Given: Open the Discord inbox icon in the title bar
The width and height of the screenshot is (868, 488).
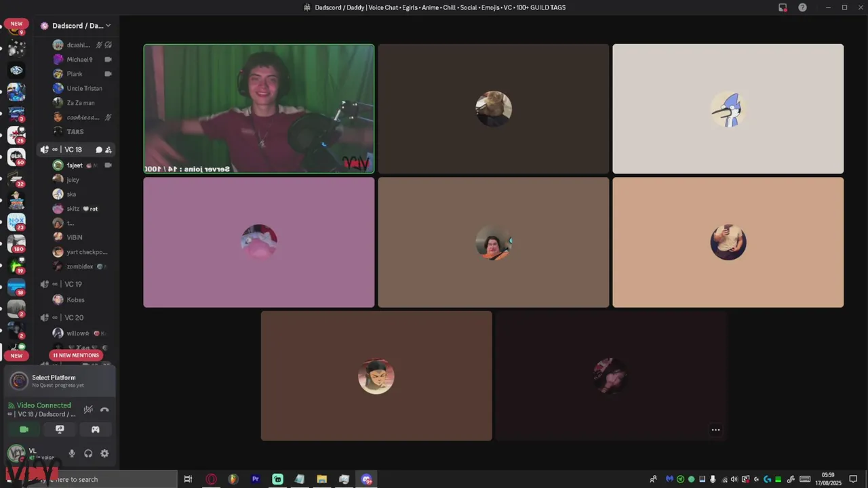Looking at the screenshot, I should [x=783, y=7].
